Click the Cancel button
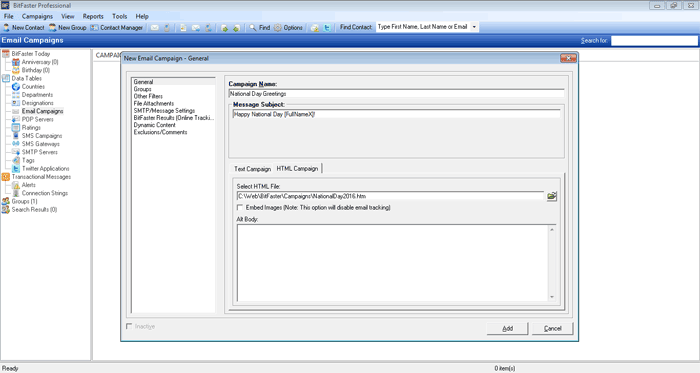The height and width of the screenshot is (373, 700). pos(553,328)
